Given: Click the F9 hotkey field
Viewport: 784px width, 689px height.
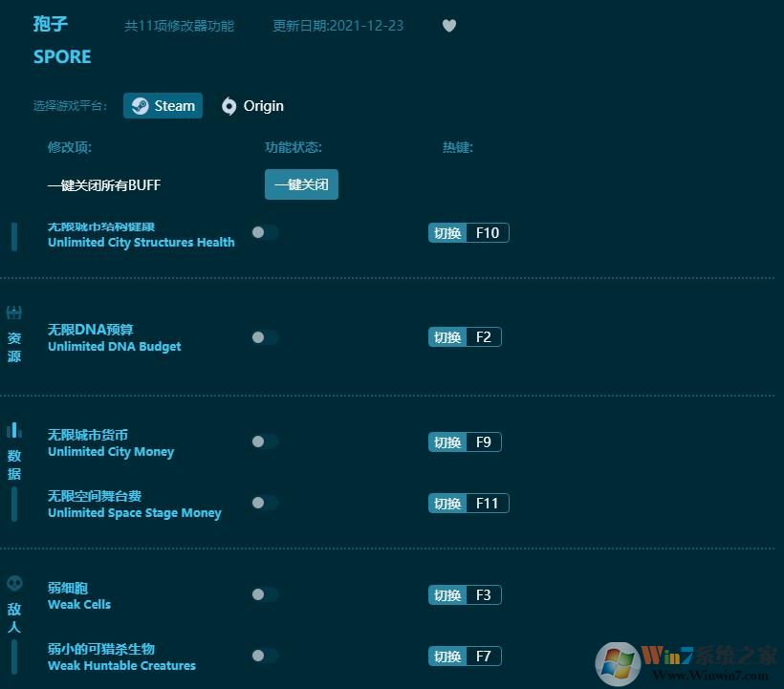Looking at the screenshot, I should (x=484, y=442).
